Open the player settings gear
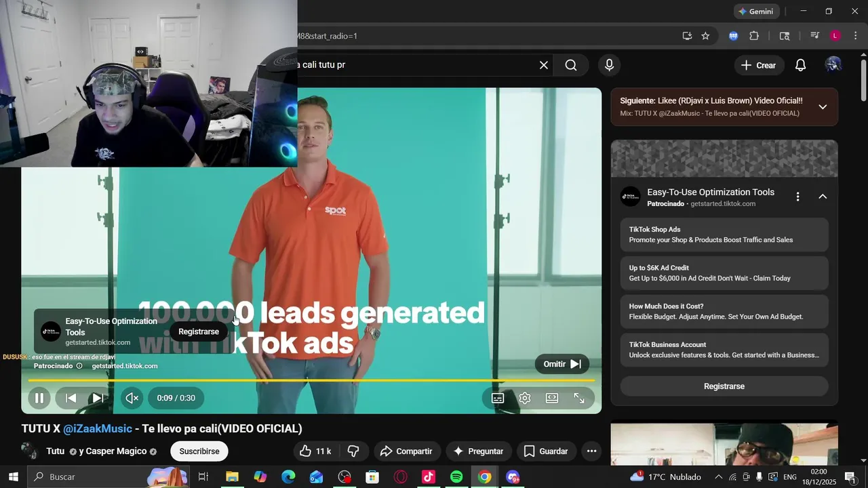The height and width of the screenshot is (488, 868). pos(525,399)
